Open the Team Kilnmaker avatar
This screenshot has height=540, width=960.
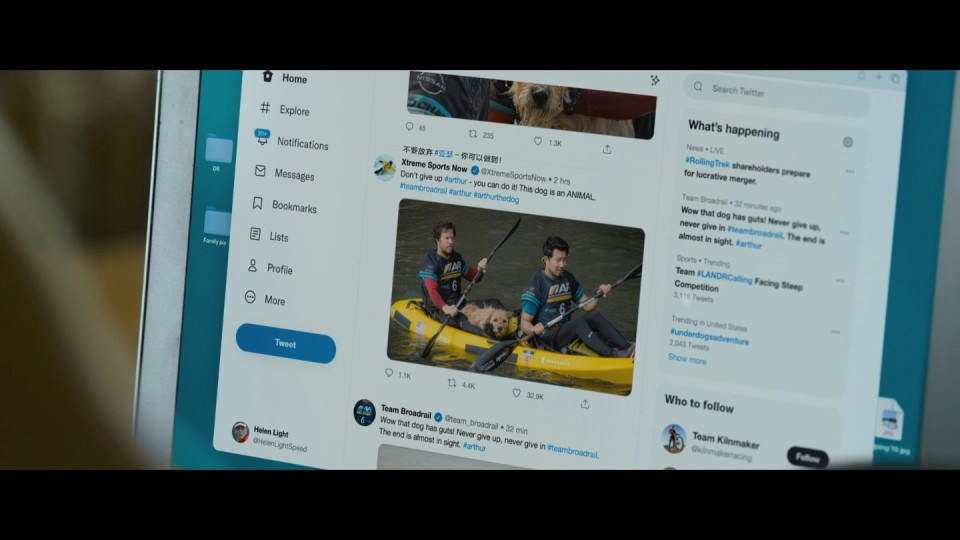coord(674,438)
